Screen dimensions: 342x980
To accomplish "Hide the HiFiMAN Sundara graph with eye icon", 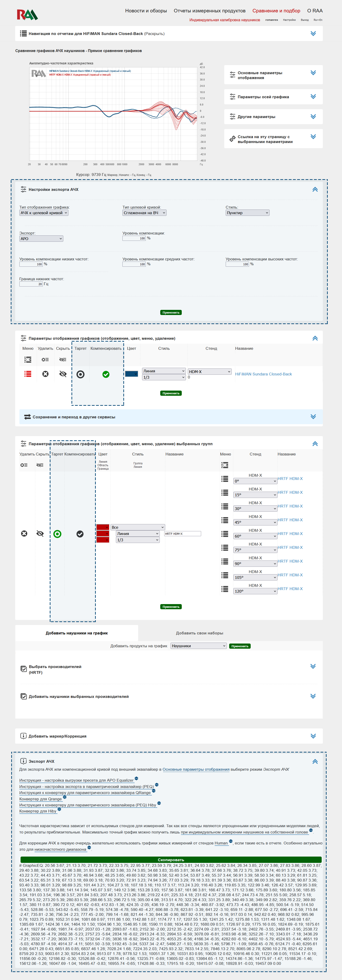I will point(63,374).
